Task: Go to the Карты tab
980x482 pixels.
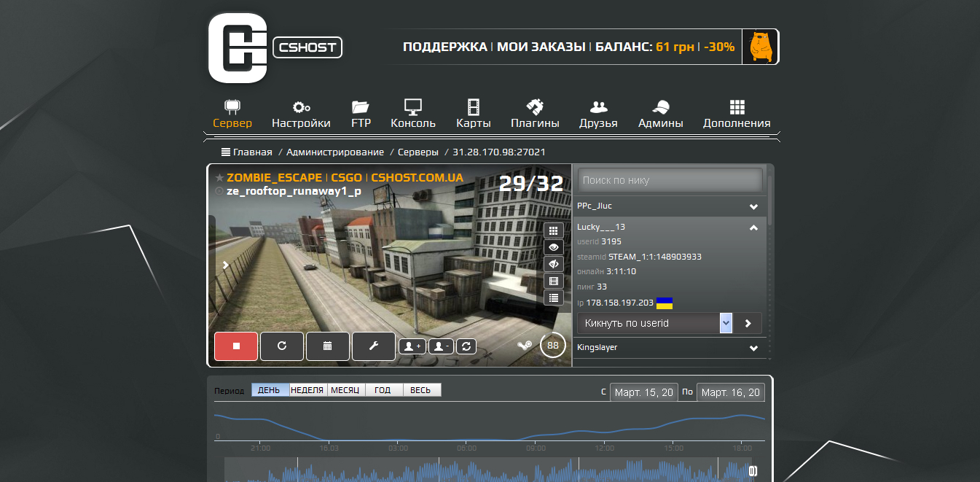Action: click(474, 114)
